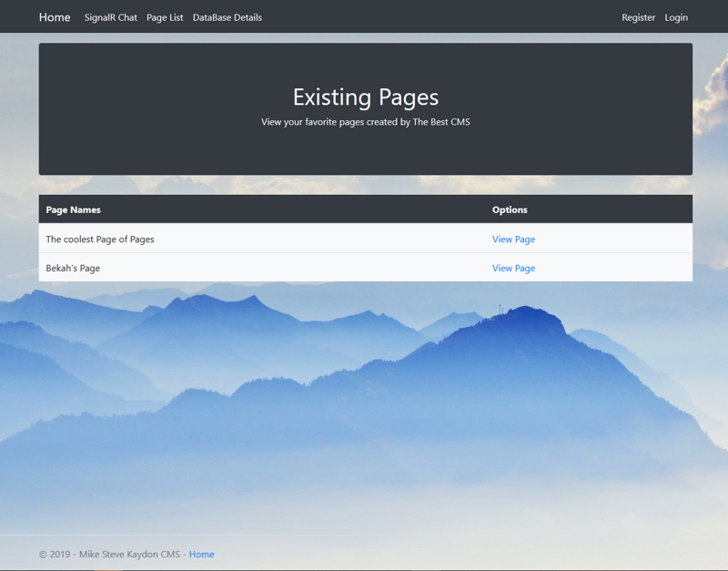This screenshot has height=571, width=728.
Task: Open the Page List nav item
Action: 165,17
